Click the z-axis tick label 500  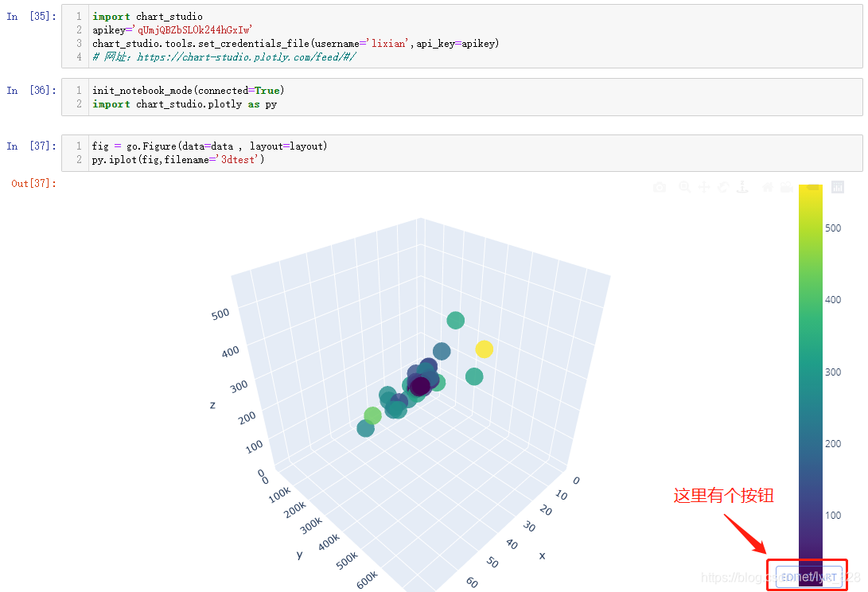[x=220, y=314]
